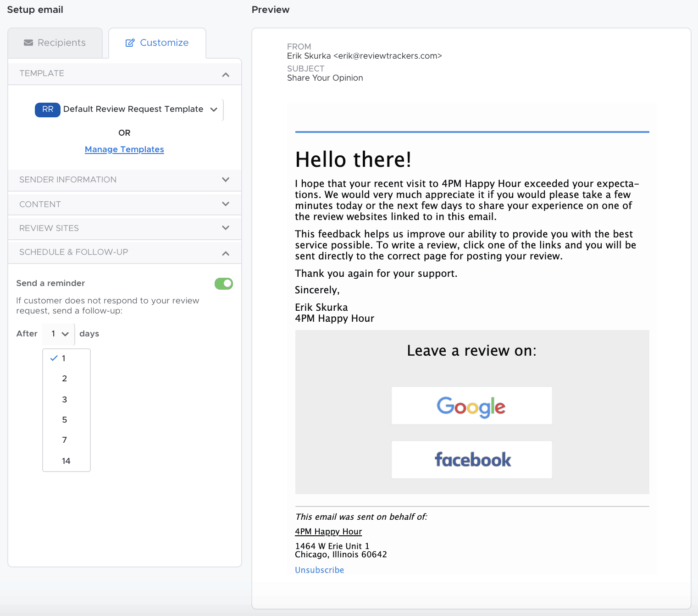
Task: Switch to the Recipients tab
Action: coord(55,43)
